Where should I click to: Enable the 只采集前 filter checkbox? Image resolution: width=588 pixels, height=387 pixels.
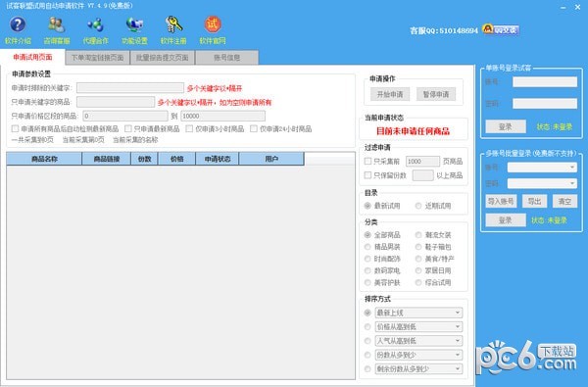(367, 161)
